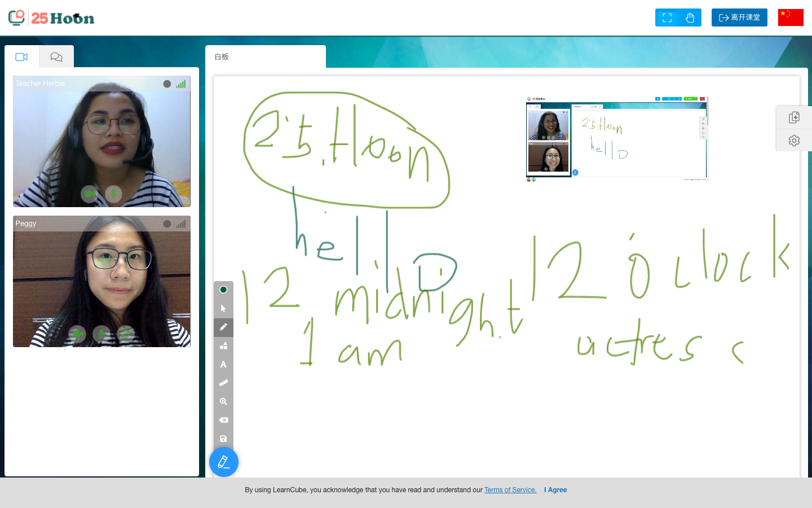The width and height of the screenshot is (812, 508).
Task: Click the 25 Hoon logo
Action: [51, 18]
